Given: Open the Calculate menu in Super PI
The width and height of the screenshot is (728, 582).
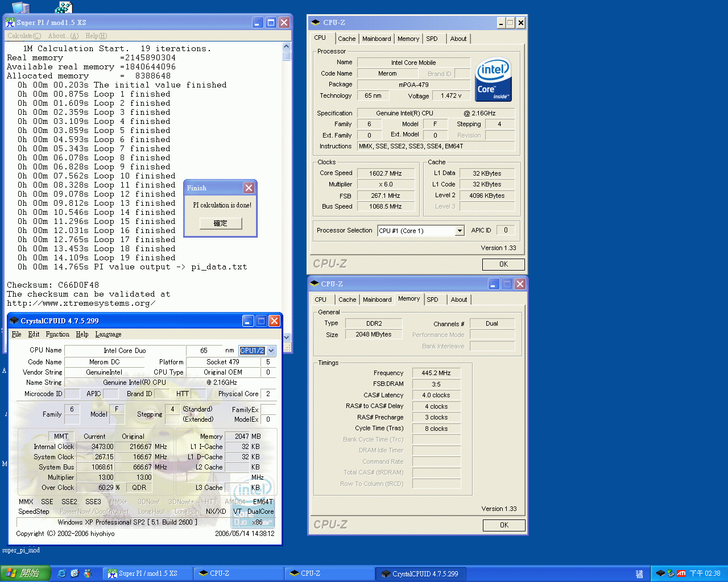Looking at the screenshot, I should 24,36.
